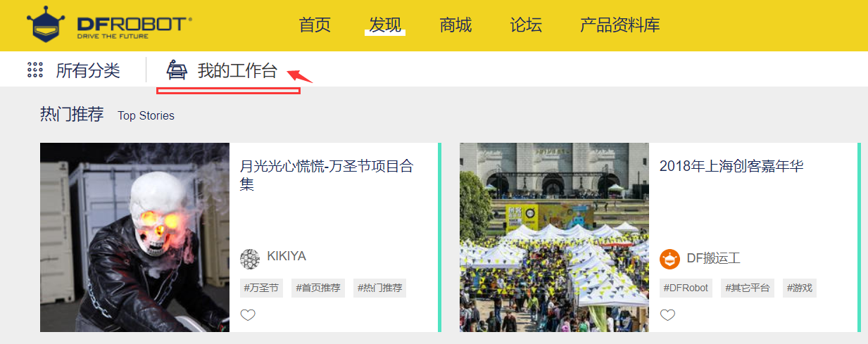Screen dimensions: 868x344
Task: Open the flaming skull project thumbnail
Action: 134,238
